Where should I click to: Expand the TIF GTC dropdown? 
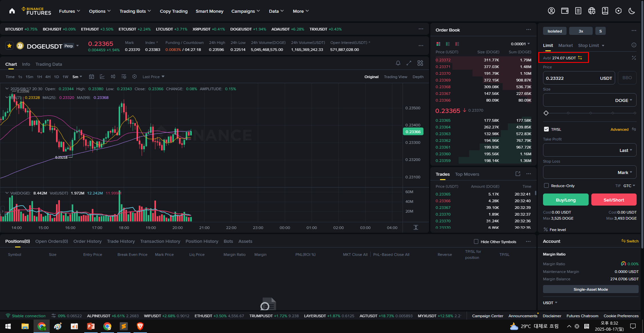[x=629, y=186]
